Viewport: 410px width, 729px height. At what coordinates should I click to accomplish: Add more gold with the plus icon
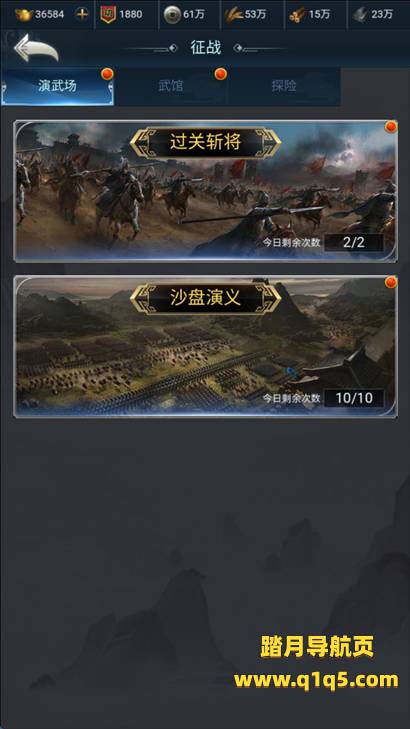click(x=82, y=14)
